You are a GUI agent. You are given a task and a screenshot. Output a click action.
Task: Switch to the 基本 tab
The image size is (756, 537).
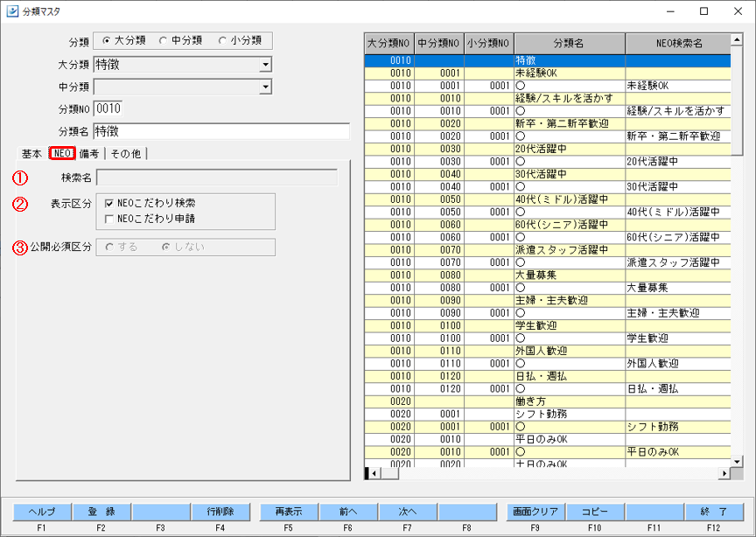(31, 154)
